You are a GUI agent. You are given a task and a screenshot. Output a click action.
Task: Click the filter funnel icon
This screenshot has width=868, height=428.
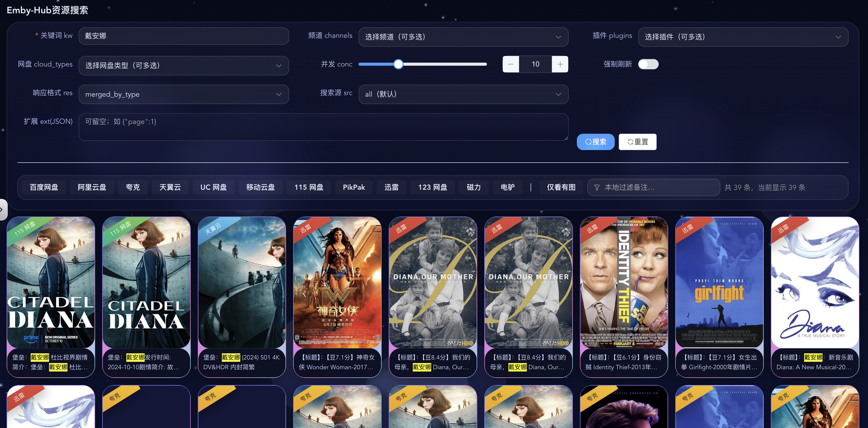click(x=596, y=187)
